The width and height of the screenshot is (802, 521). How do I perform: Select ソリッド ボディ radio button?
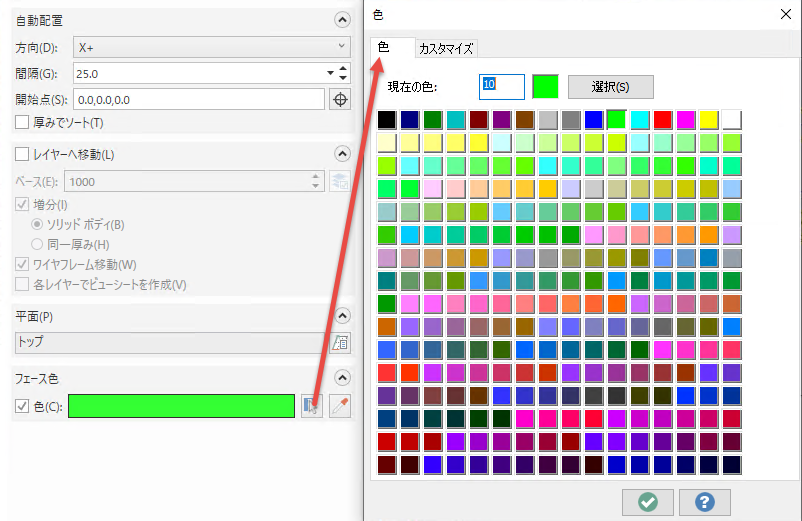point(37,224)
